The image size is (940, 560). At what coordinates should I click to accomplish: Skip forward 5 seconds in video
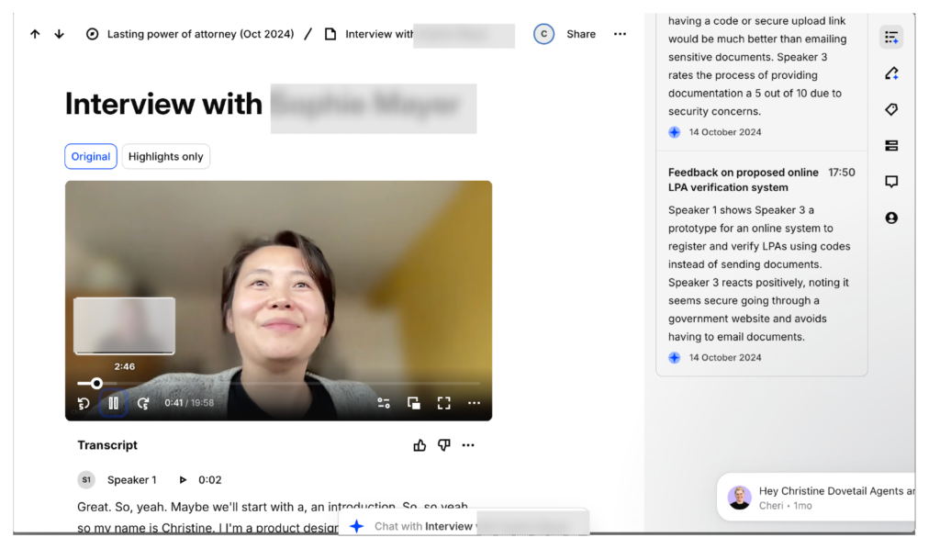[x=143, y=403]
